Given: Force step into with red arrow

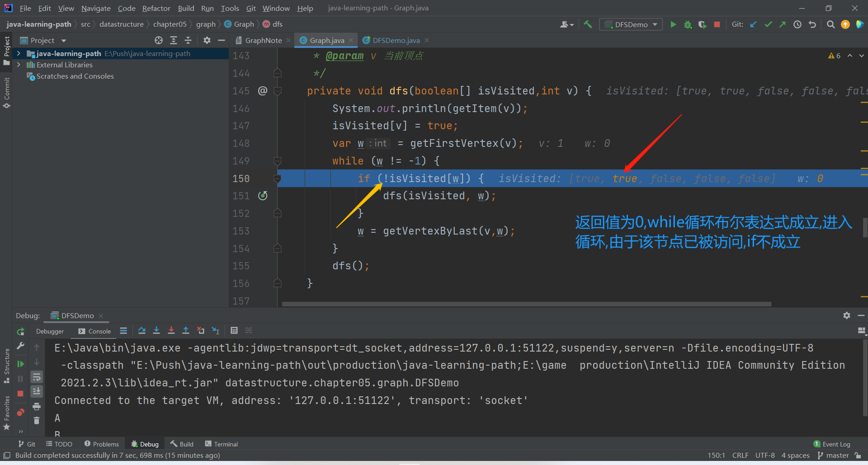Looking at the screenshot, I should [x=171, y=331].
